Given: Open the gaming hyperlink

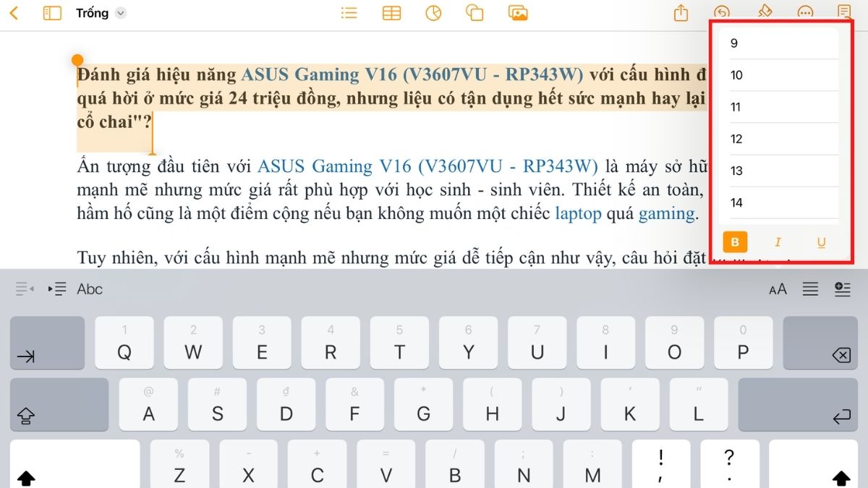Looking at the screenshot, I should pyautogui.click(x=666, y=214).
